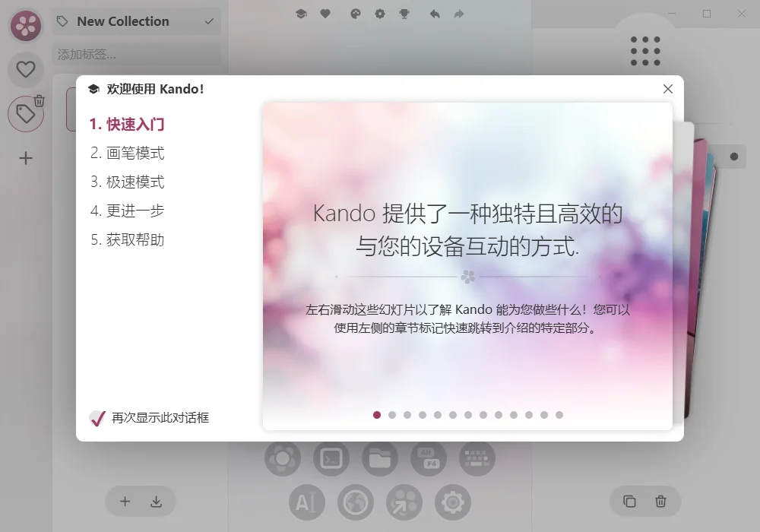Close the 欢迎使用 Kando dialog

click(x=668, y=89)
